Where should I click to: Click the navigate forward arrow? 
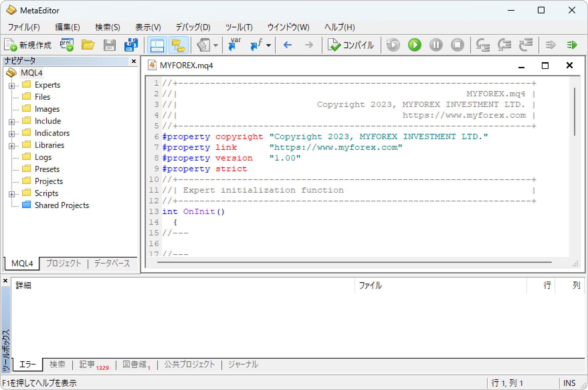(x=309, y=45)
